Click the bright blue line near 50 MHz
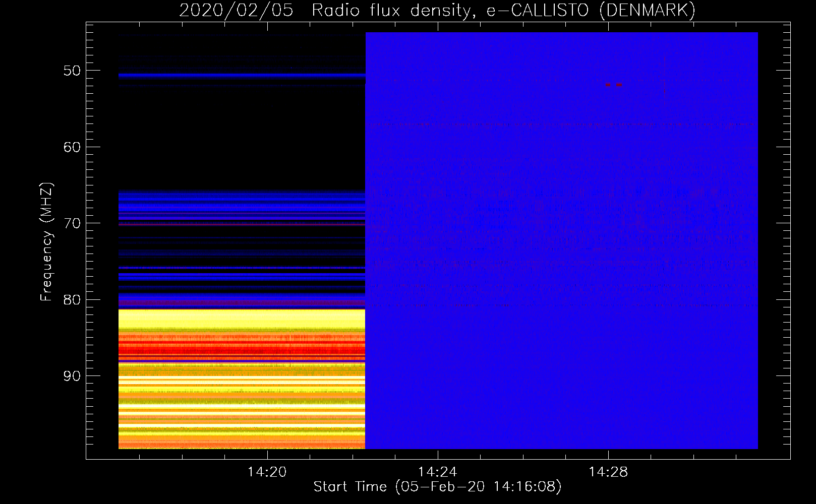The height and width of the screenshot is (504, 816). [x=242, y=75]
